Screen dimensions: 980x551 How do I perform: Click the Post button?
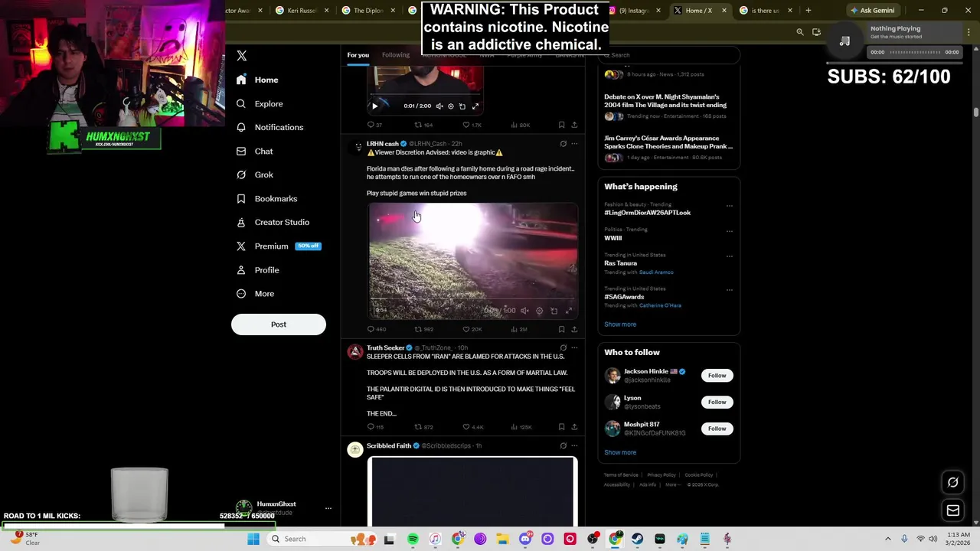[279, 324]
